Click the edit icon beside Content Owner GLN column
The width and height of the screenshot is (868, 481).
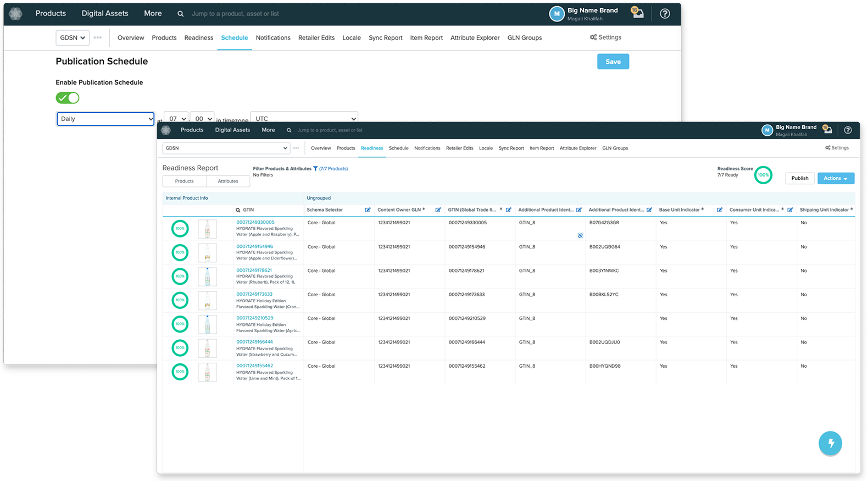[438, 210]
